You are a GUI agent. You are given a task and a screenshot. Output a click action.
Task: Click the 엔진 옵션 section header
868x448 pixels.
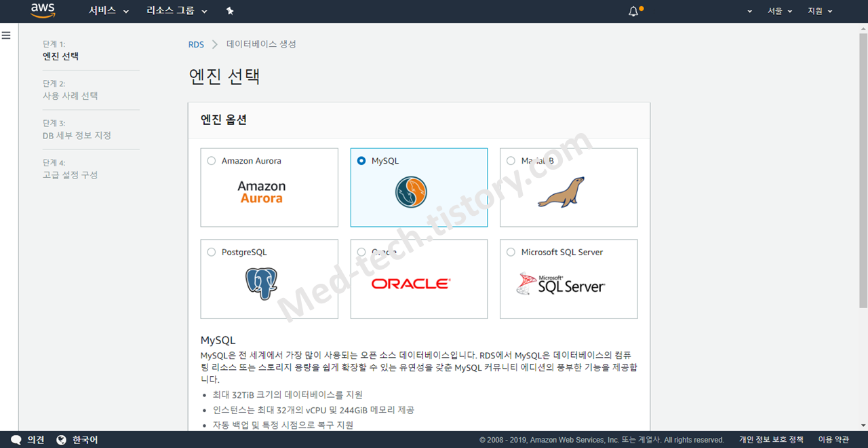[224, 120]
